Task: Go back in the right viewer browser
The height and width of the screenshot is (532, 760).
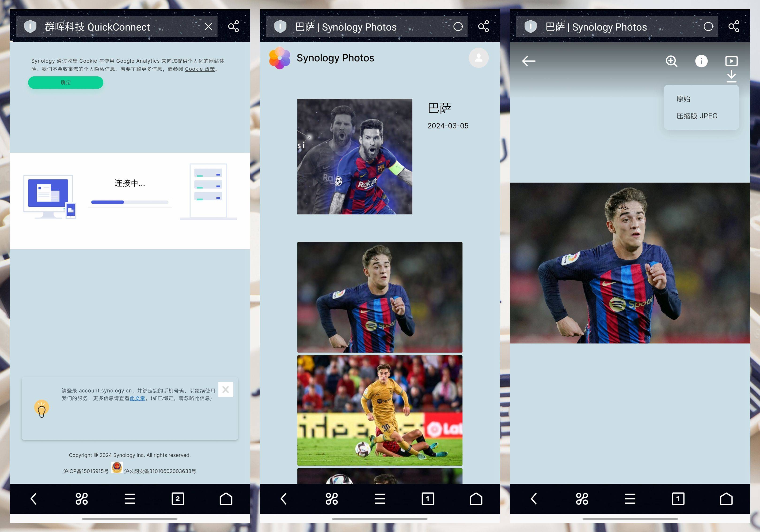Action: click(534, 499)
